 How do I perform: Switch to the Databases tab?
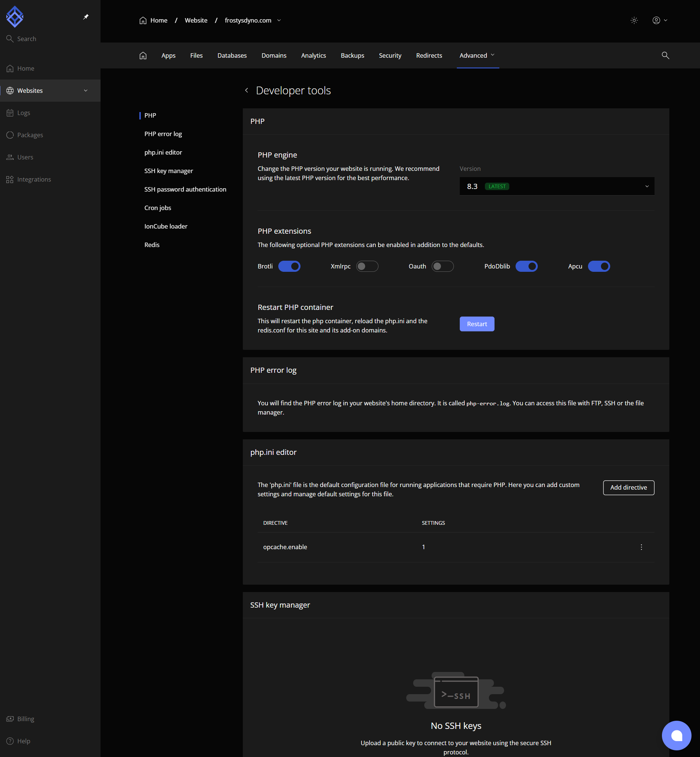tap(232, 55)
